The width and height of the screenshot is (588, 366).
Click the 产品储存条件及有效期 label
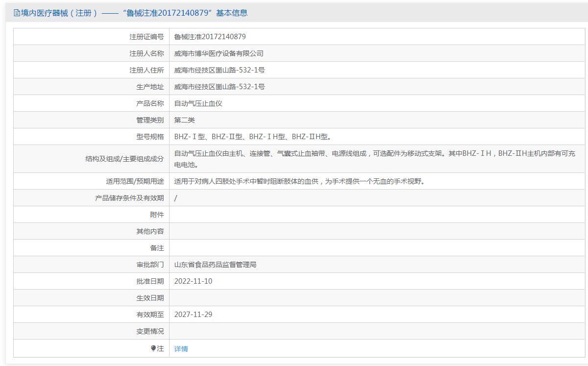click(129, 198)
